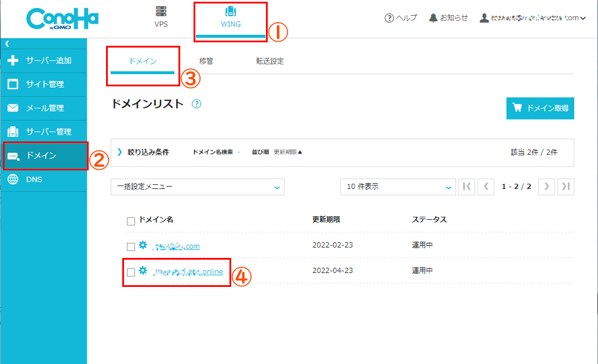This screenshot has height=364, width=598.
Task: Click サーバー追加 in the sidebar
Action: [x=44, y=61]
